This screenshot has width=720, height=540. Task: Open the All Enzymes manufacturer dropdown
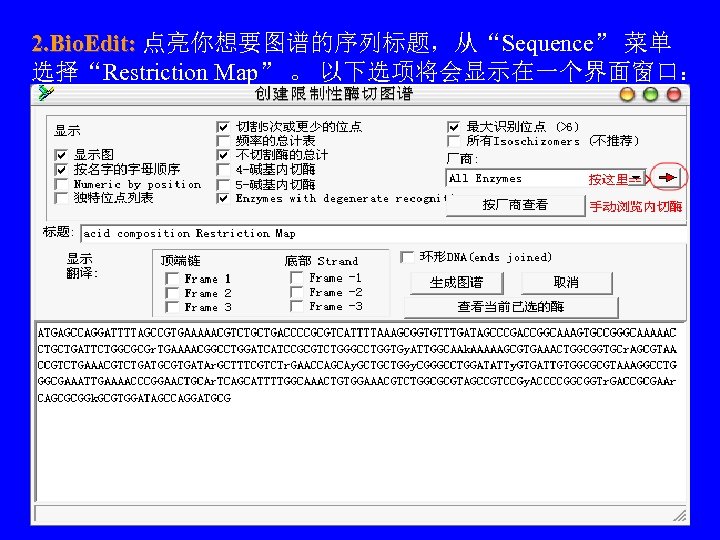(636, 178)
